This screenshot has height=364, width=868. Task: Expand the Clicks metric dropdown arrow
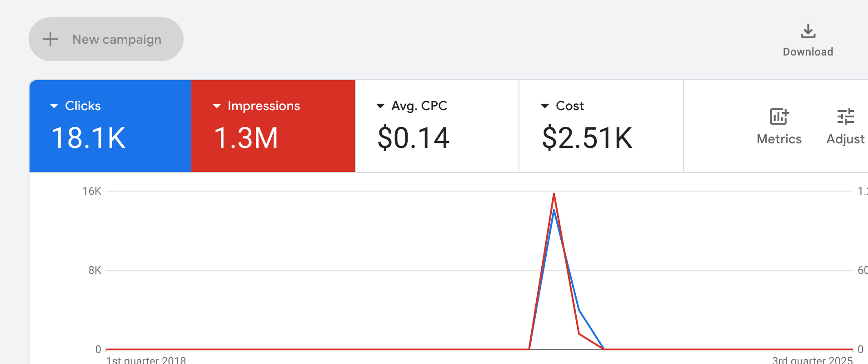click(54, 106)
